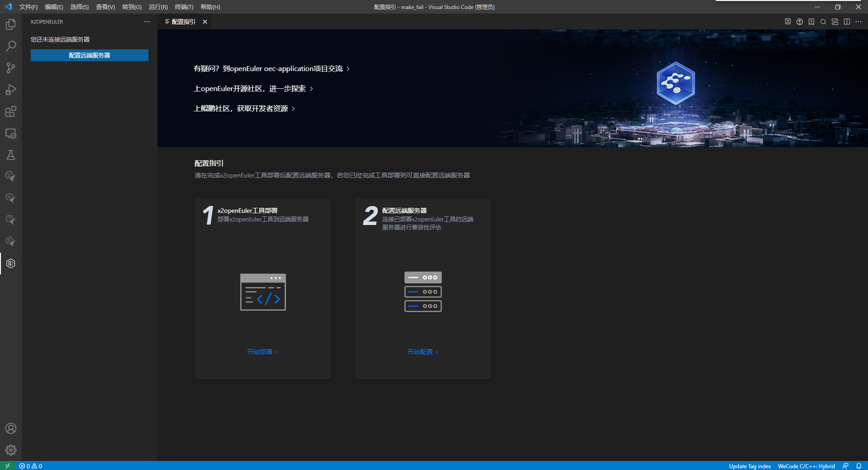Open the Explorer view in activity bar
The height and width of the screenshot is (470, 868).
(11, 24)
